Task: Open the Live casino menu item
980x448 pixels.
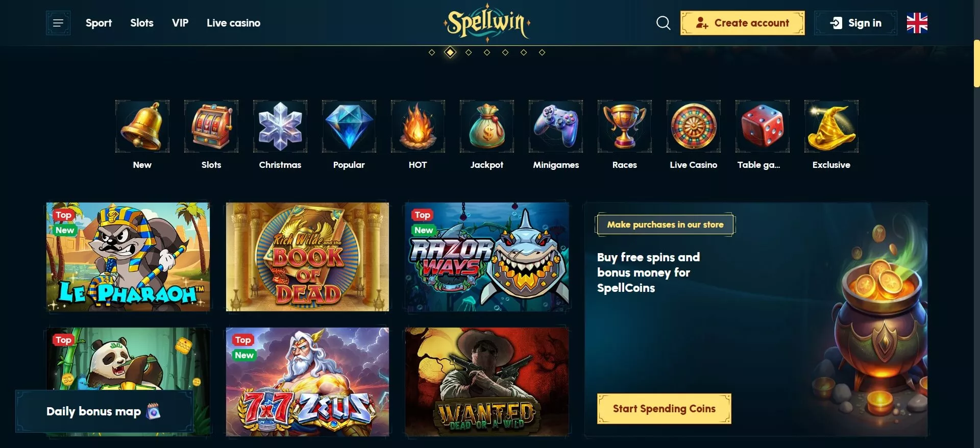Action: coord(233,23)
